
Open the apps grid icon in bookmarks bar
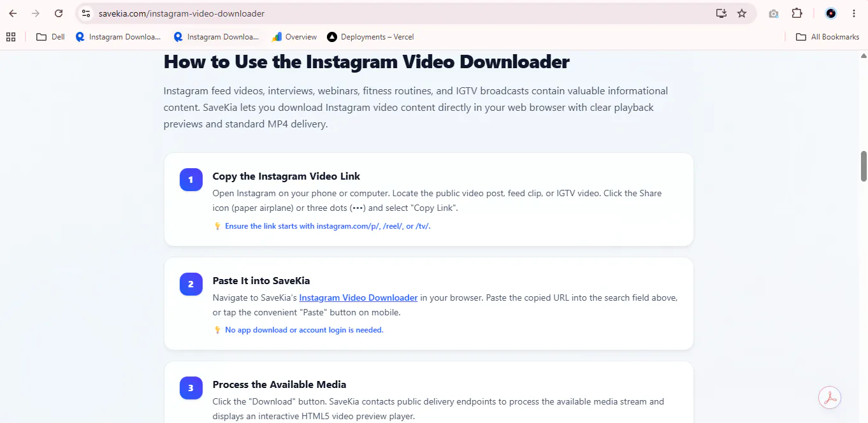11,37
